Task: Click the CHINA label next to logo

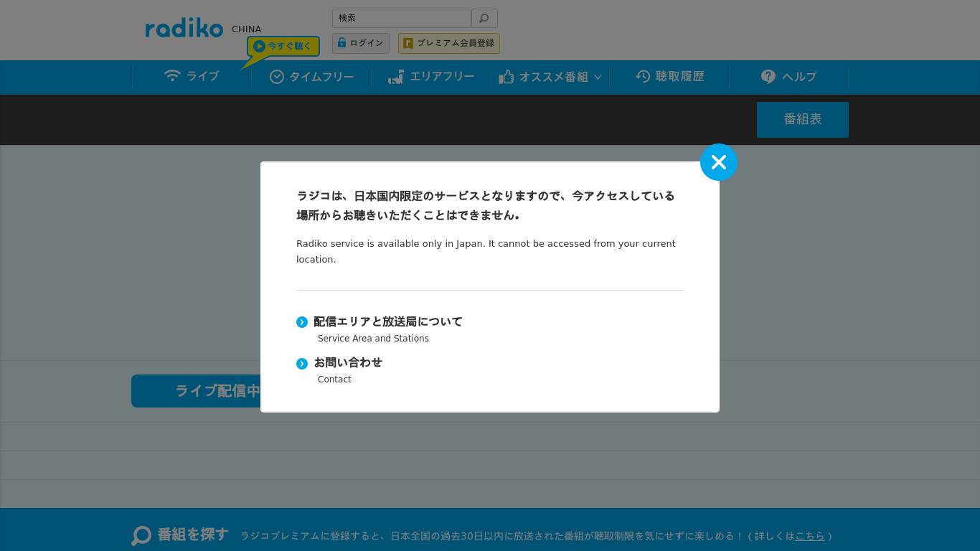Action: (x=246, y=29)
